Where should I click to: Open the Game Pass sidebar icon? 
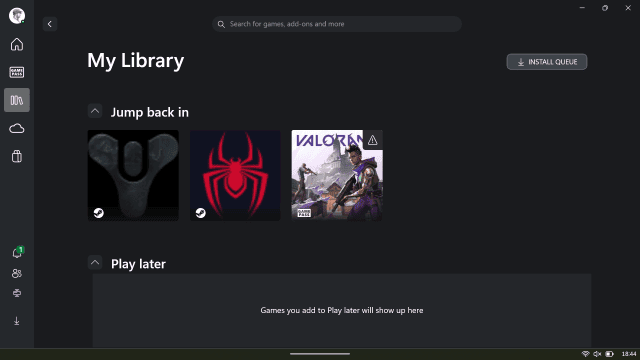(17, 72)
